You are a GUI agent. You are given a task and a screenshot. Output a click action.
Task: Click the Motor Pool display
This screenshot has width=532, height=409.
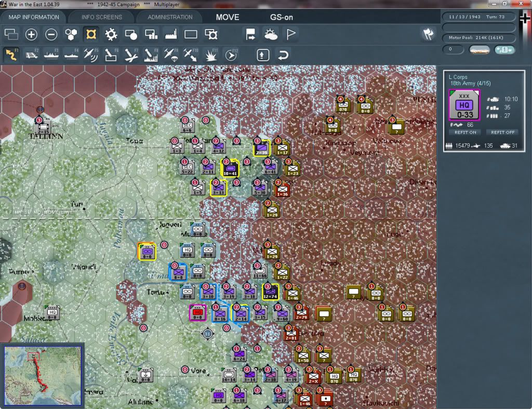(x=478, y=37)
